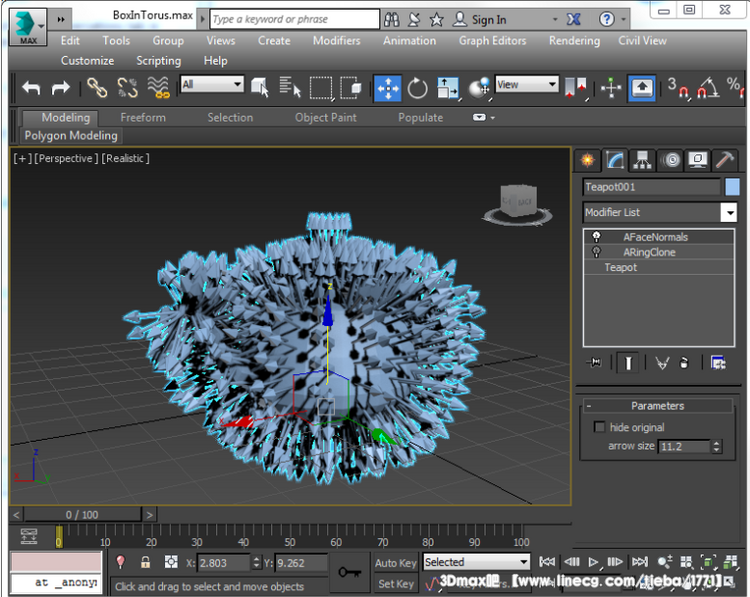This screenshot has width=750, height=597.
Task: Click the Realistic viewport shading label
Action: (x=125, y=158)
